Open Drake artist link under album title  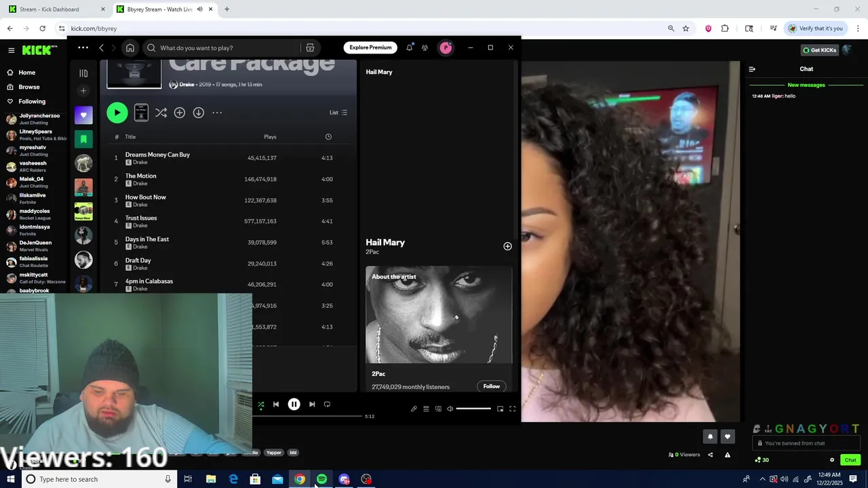pos(186,85)
